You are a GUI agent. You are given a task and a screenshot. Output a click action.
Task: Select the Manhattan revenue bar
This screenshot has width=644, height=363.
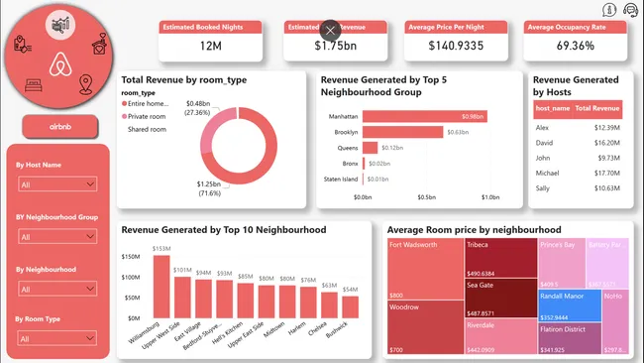point(425,116)
